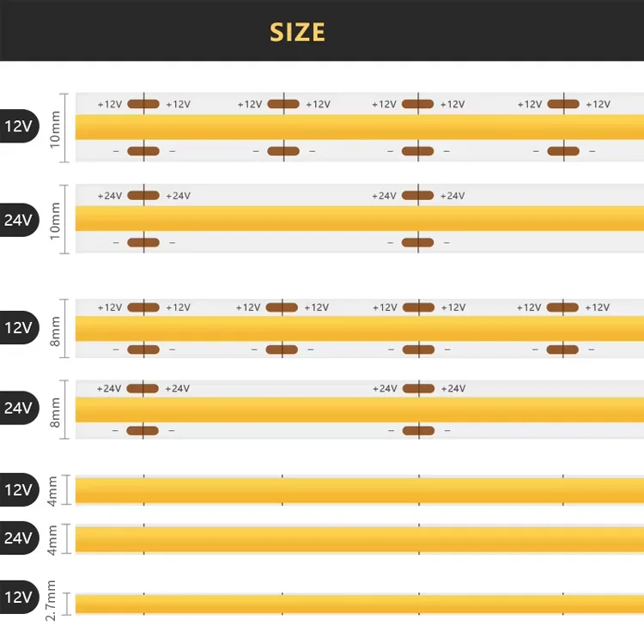This screenshot has height=644, width=644.
Task: Select the 12V badge for the top 10mm strip
Action: [x=19, y=126]
